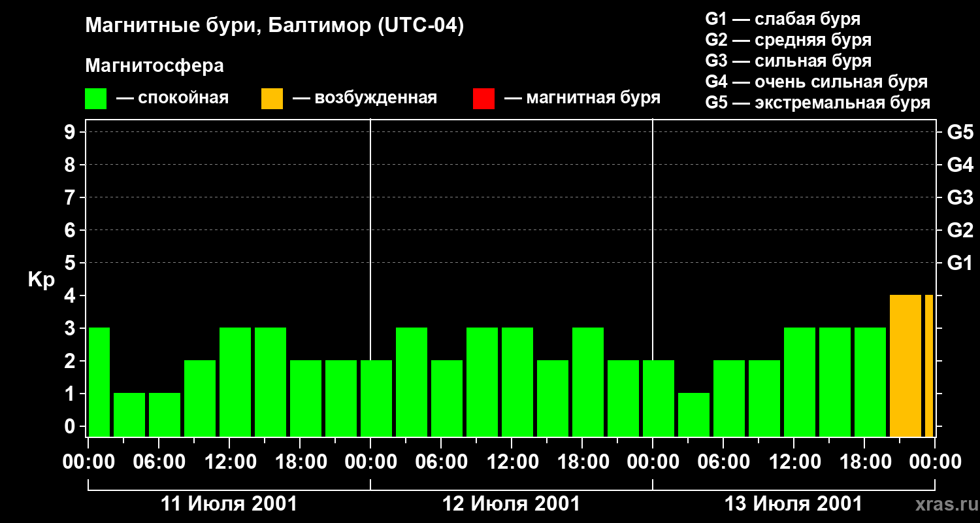Click the 12 July 03:00–06:00 Kp 3 bar
The width and height of the screenshot is (980, 523).
[412, 382]
